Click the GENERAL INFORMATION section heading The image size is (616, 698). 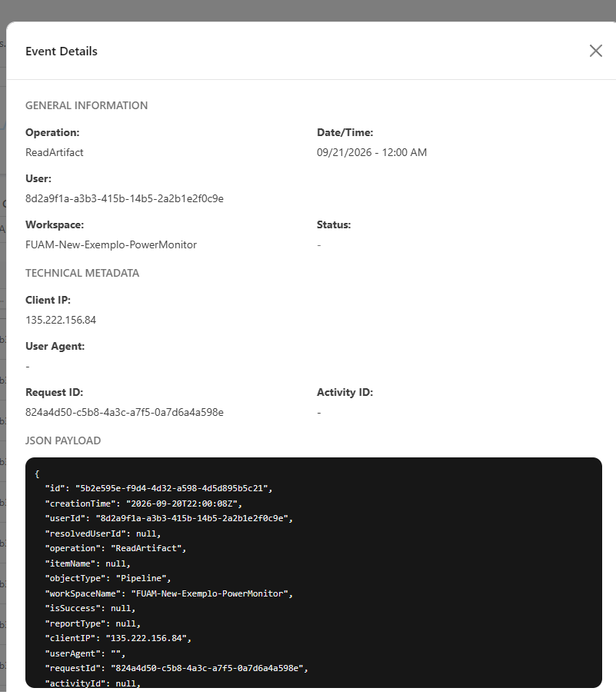(x=86, y=105)
